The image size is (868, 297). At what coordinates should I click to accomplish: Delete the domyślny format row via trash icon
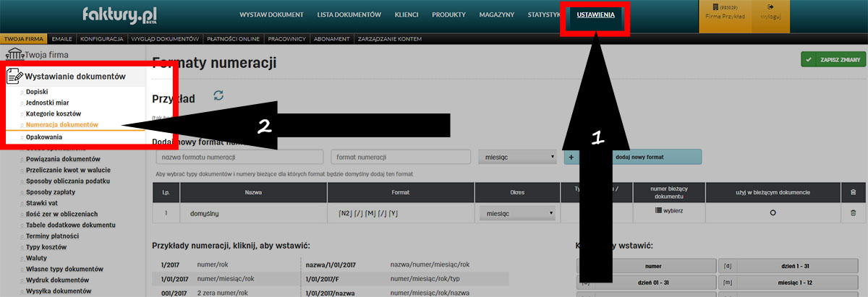tap(853, 212)
